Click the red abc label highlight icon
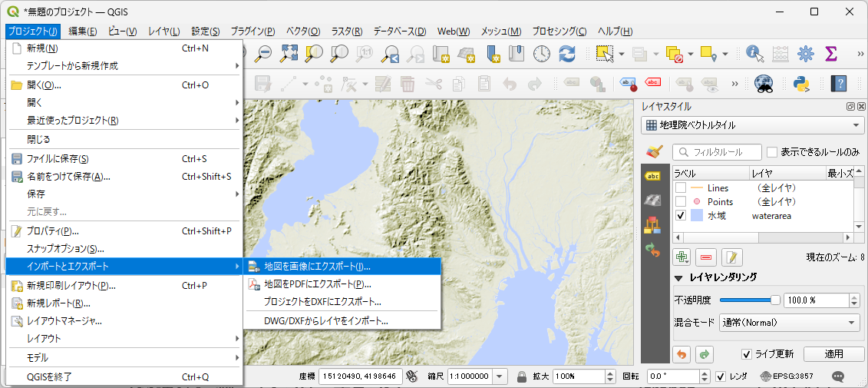 coord(653,82)
